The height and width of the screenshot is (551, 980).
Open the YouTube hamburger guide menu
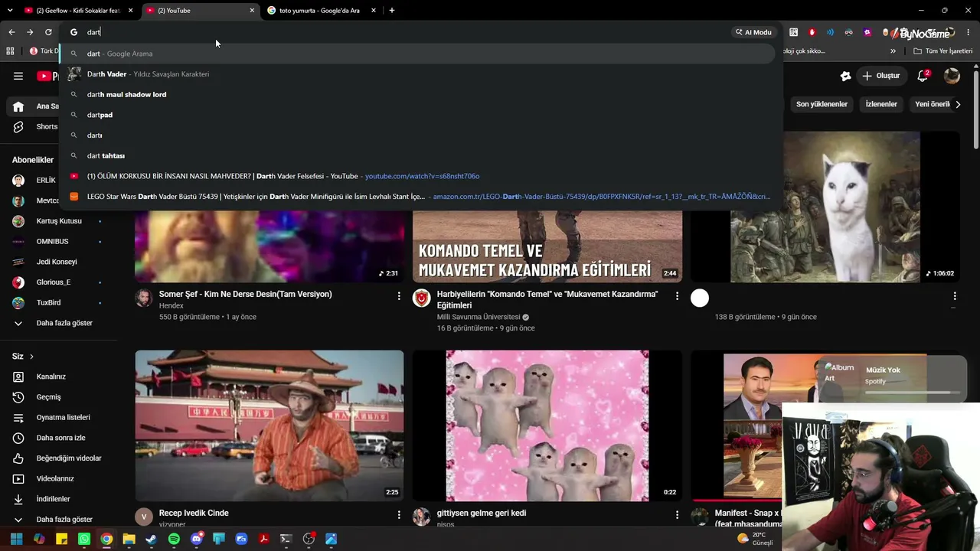click(x=18, y=76)
